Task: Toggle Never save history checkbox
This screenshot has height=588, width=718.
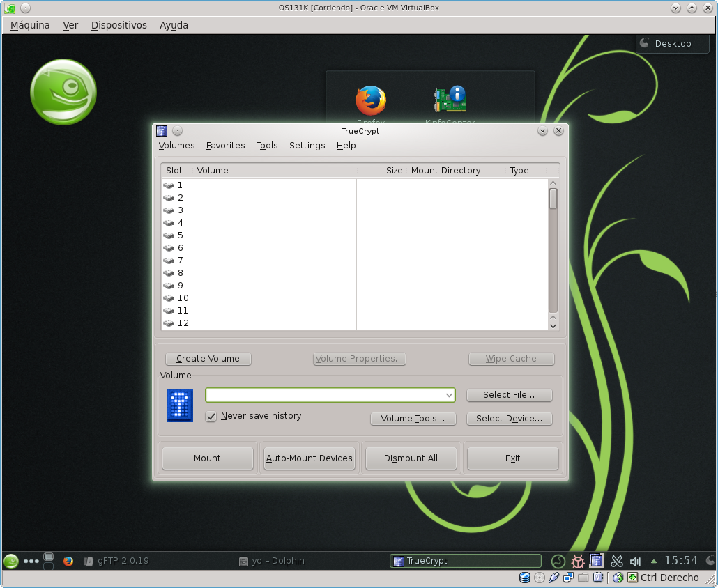Action: click(211, 416)
